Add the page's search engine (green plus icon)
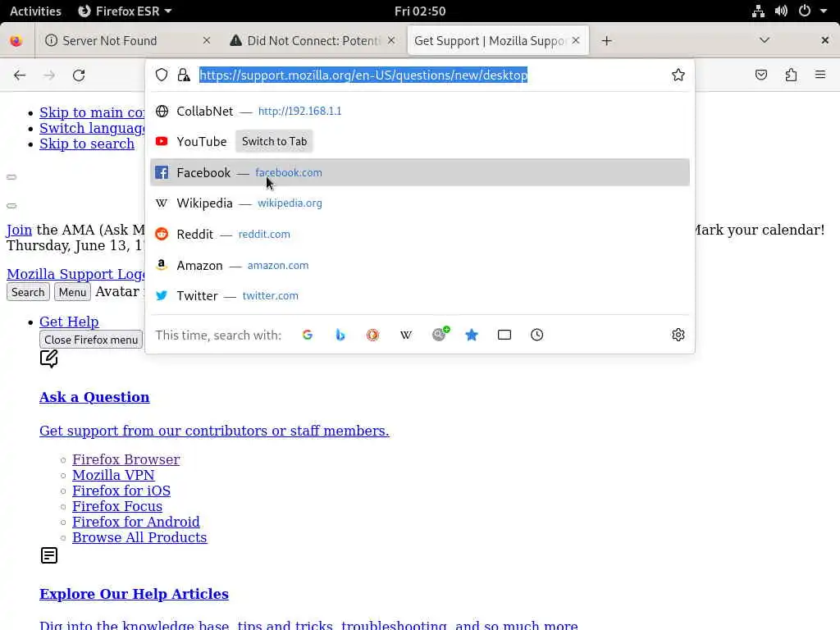The width and height of the screenshot is (840, 630). tap(441, 334)
